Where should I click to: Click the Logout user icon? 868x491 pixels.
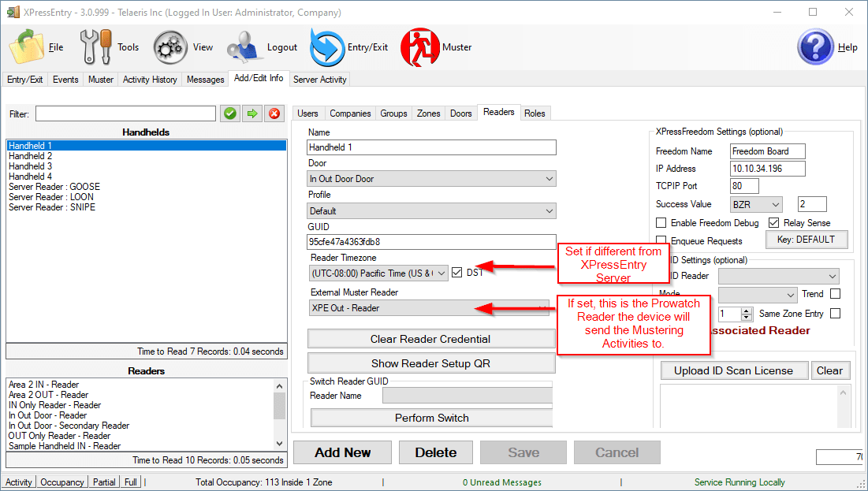(x=244, y=47)
